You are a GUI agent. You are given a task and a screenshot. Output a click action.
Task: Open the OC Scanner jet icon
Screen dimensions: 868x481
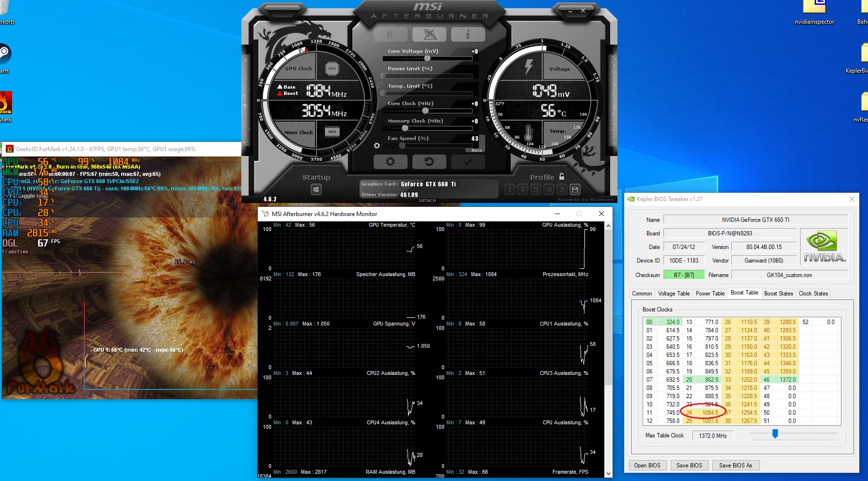(429, 34)
